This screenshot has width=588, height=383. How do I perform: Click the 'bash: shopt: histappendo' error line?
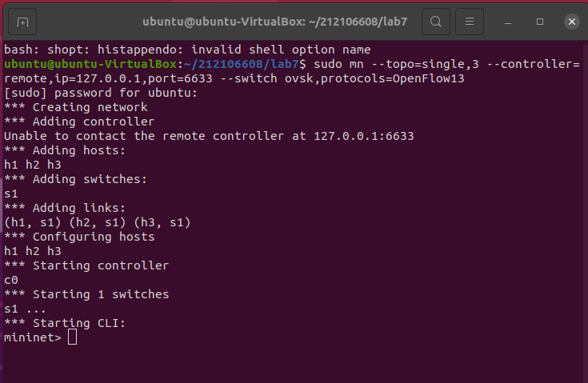click(x=187, y=50)
